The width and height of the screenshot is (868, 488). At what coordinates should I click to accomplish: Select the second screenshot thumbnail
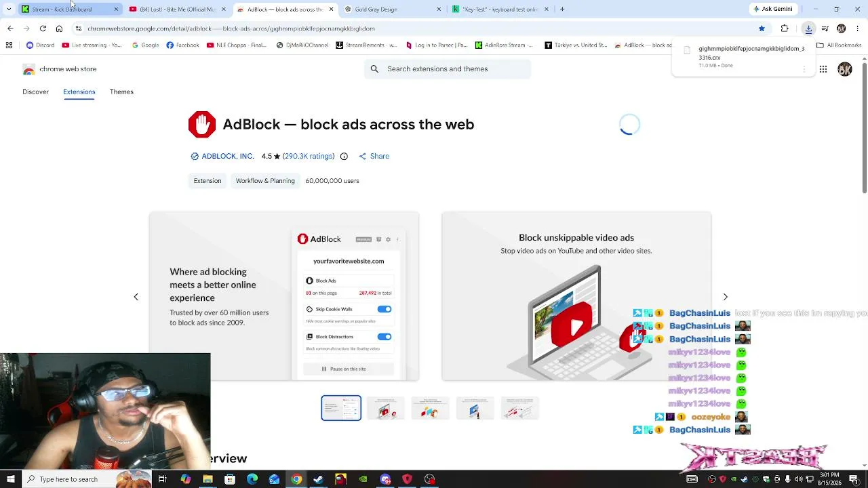click(386, 408)
